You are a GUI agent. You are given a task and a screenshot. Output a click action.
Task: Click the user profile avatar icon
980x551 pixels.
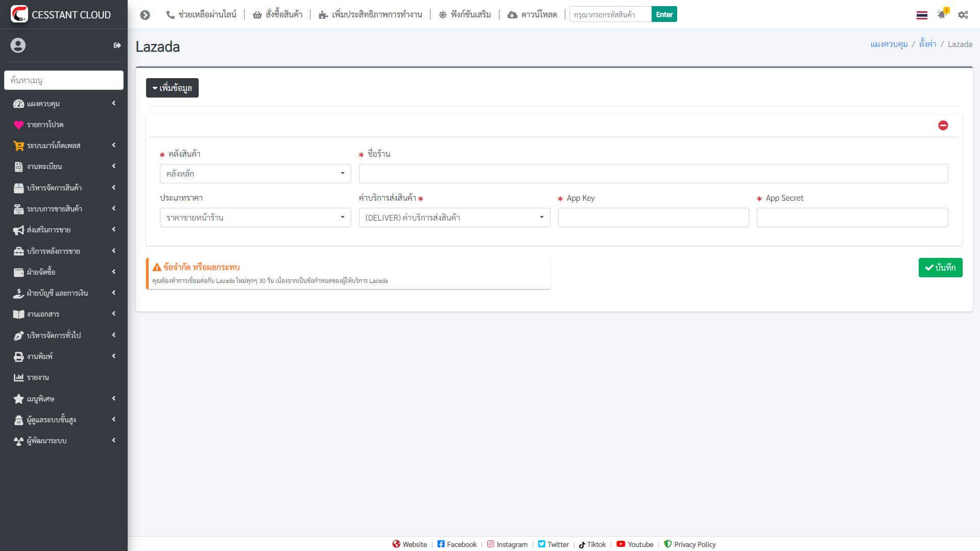pyautogui.click(x=18, y=45)
